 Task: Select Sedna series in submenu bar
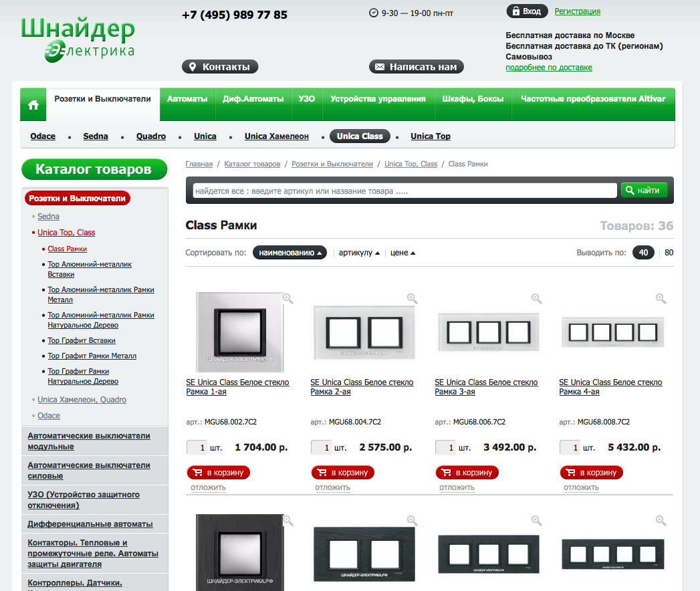coord(96,136)
